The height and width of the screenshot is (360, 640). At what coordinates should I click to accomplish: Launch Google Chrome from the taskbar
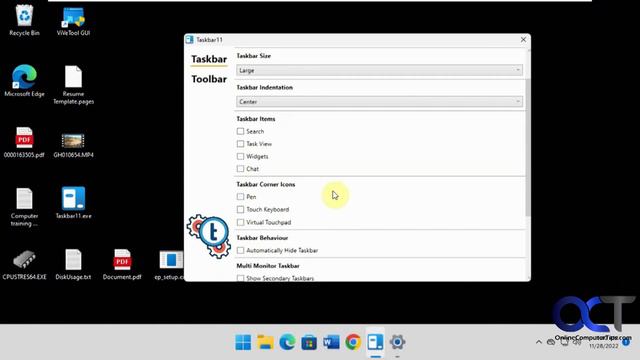(353, 342)
